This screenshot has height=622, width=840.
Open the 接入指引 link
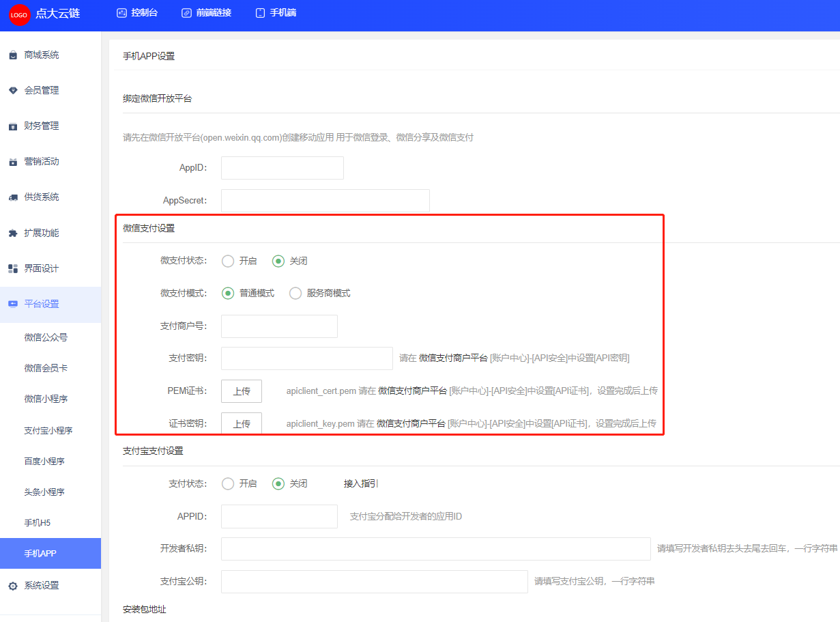361,483
